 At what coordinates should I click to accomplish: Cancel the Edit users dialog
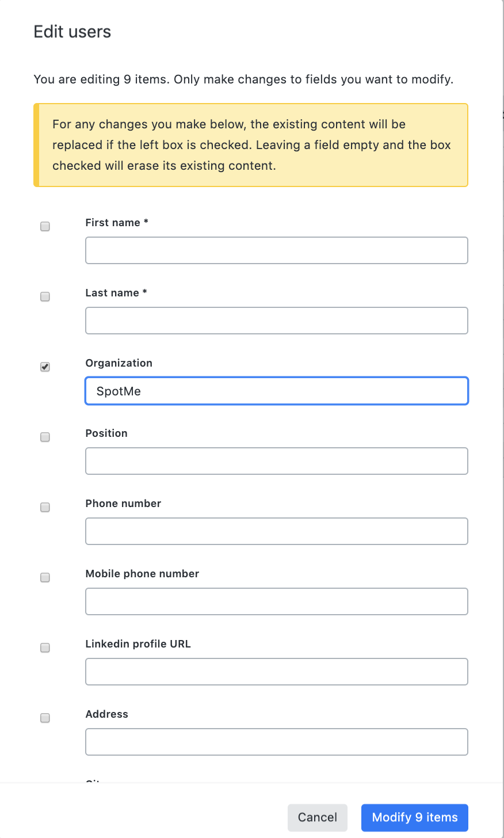(318, 817)
